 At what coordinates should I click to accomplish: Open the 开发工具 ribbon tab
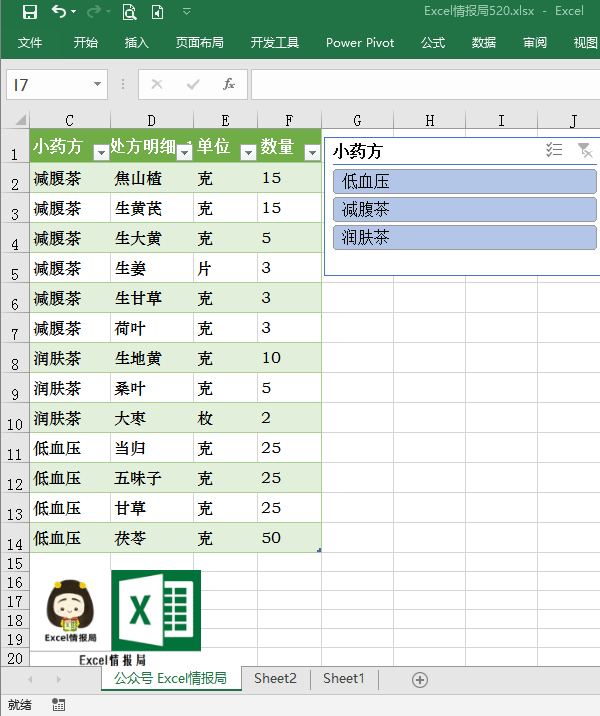click(x=274, y=43)
